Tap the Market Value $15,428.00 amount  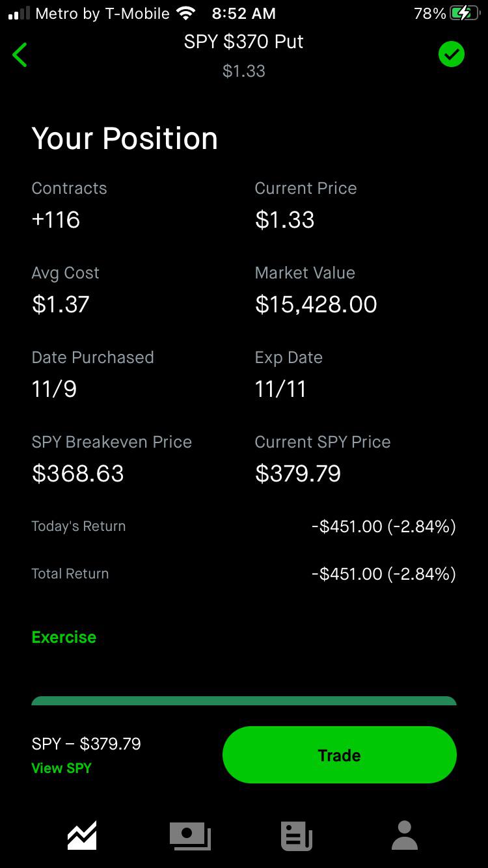(316, 305)
